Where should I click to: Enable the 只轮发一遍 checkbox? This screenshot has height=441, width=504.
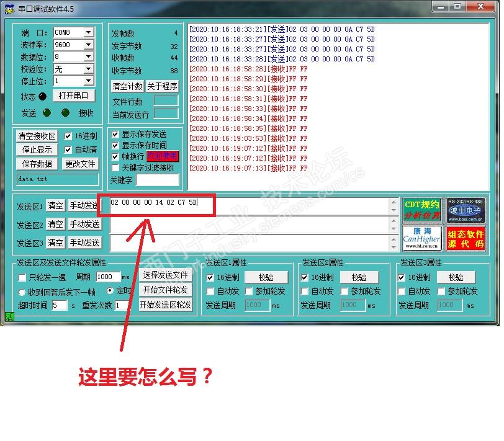point(22,277)
